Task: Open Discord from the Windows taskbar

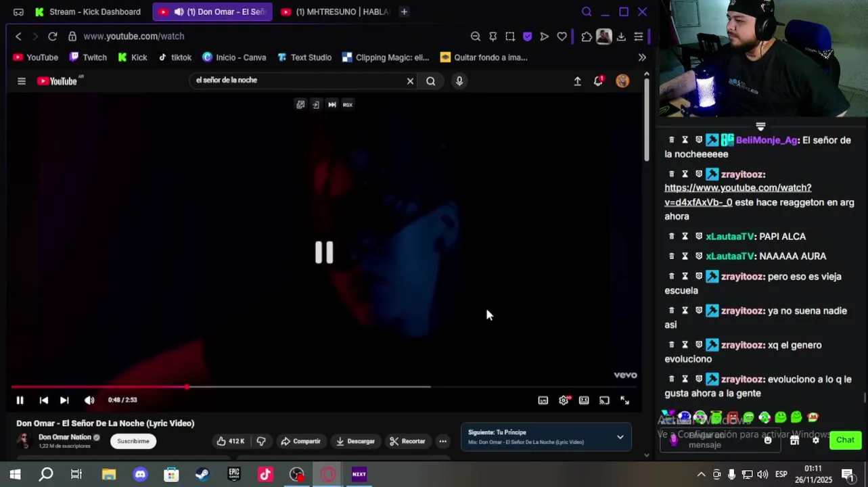Action: [x=140, y=475]
